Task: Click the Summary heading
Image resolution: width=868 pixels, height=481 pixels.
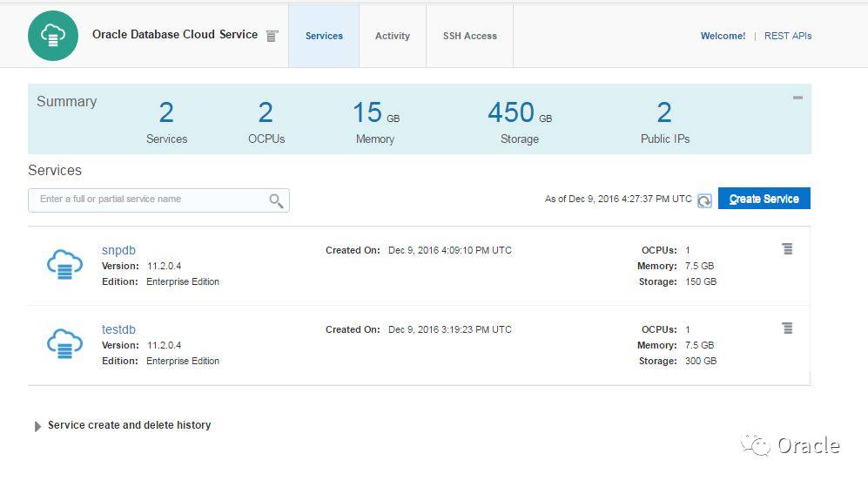Action: [x=66, y=101]
